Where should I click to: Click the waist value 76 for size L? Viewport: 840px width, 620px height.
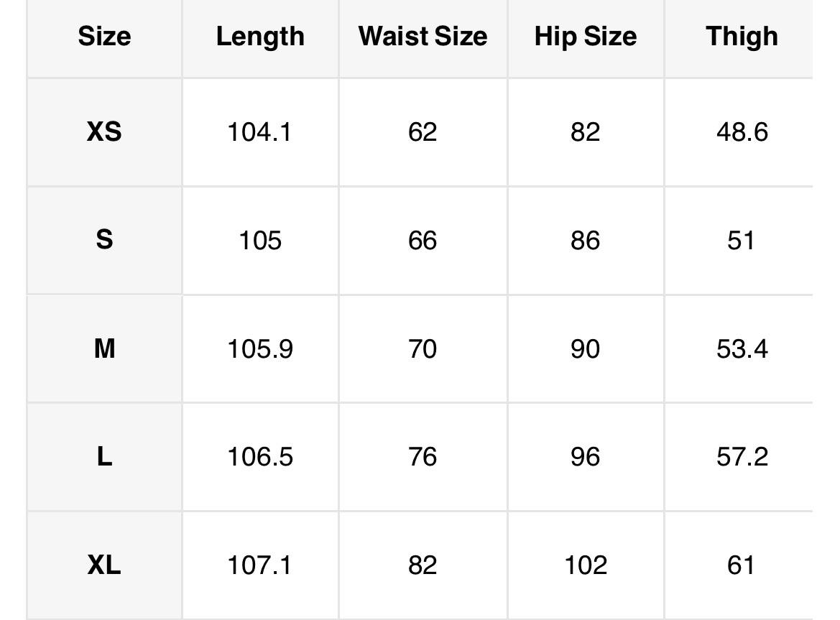pos(423,457)
